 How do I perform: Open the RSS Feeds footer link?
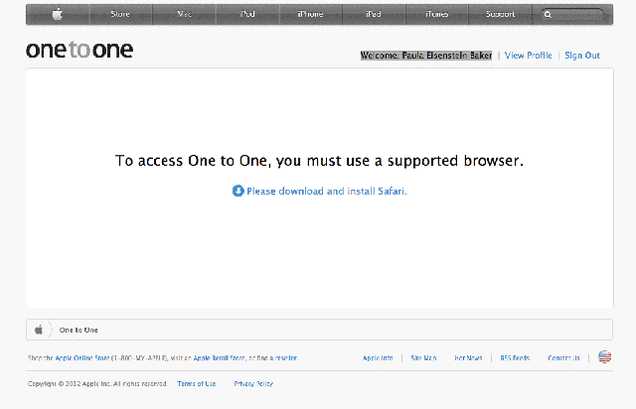tap(515, 358)
